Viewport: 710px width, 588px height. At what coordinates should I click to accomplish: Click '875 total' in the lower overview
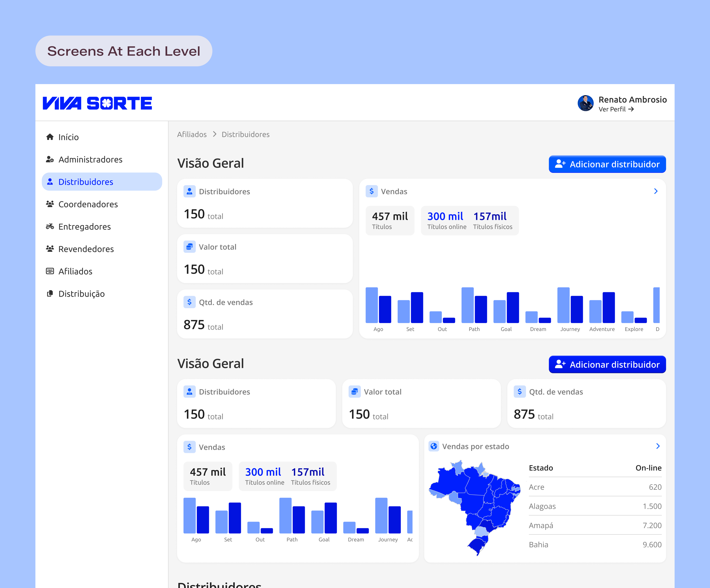point(534,415)
